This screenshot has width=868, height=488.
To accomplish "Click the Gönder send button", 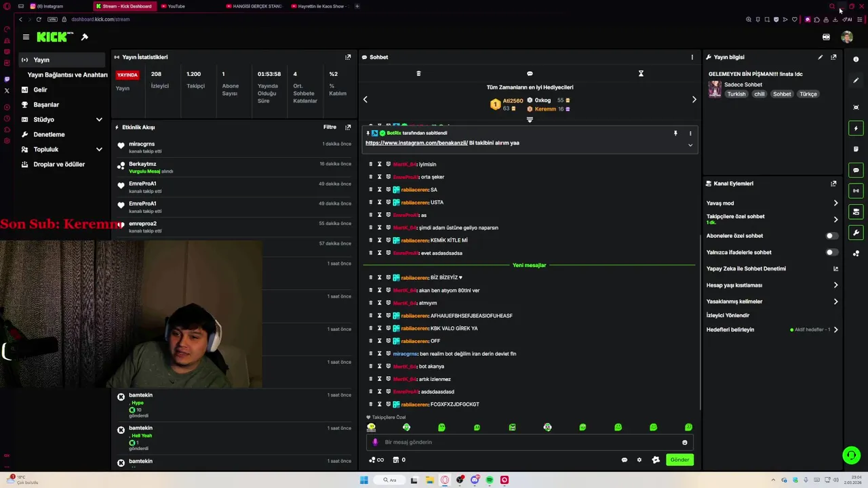I will point(679,460).
